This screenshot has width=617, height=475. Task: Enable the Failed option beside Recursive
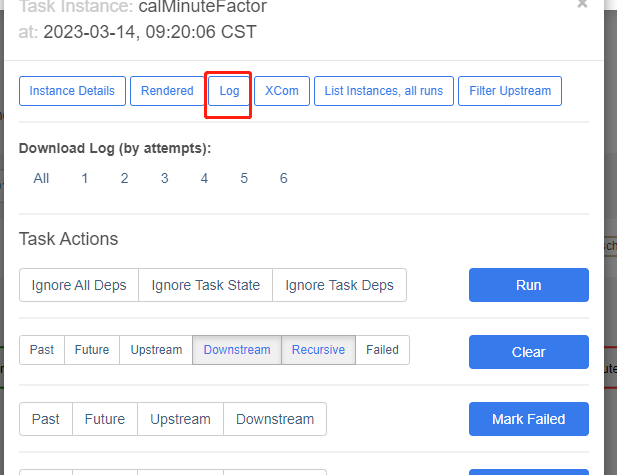(x=382, y=350)
